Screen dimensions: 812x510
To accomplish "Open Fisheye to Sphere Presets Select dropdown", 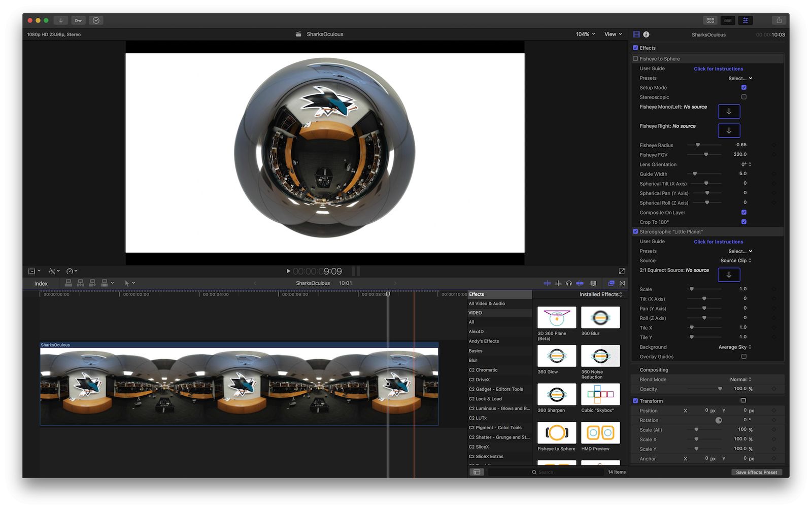I will point(740,78).
